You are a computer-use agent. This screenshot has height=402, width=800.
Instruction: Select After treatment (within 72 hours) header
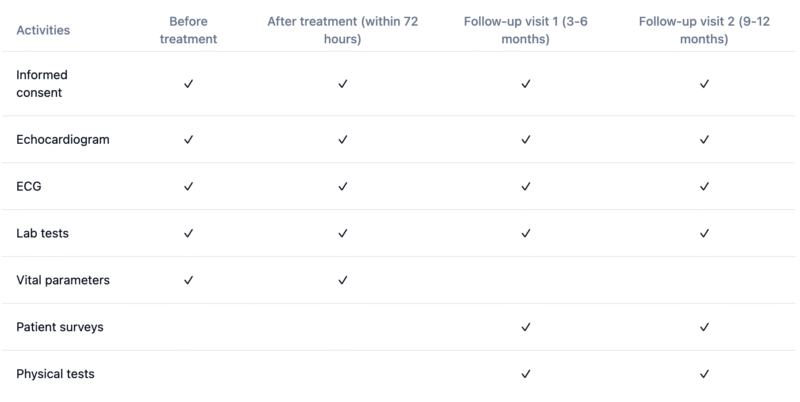[342, 30]
